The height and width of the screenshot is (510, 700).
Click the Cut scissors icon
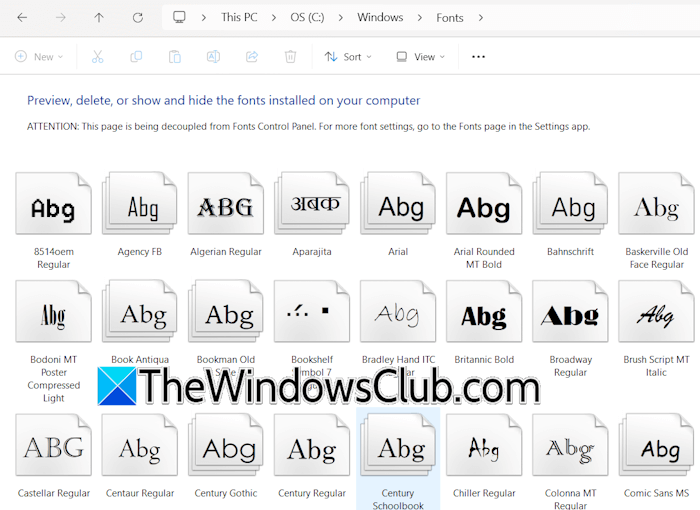pyautogui.click(x=97, y=57)
